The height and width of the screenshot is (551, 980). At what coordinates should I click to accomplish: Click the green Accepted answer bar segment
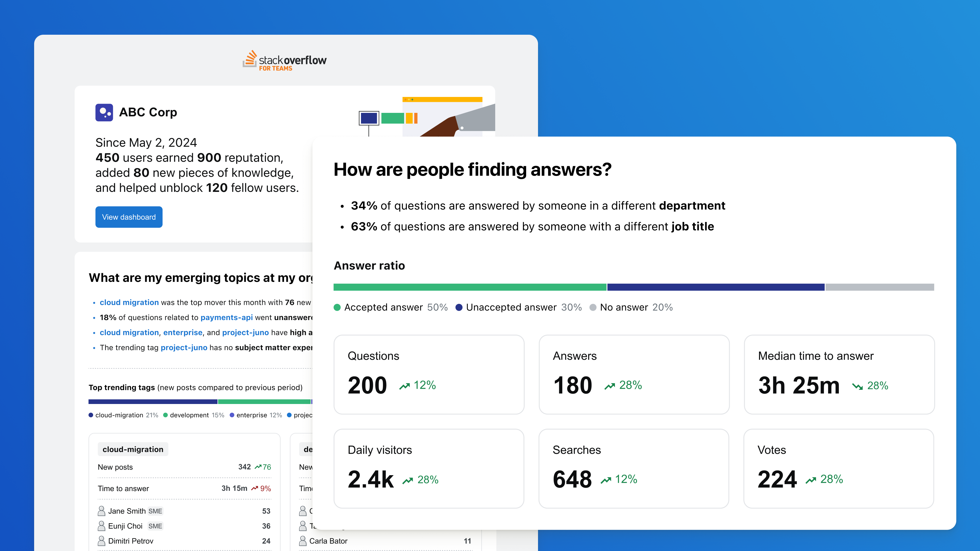tap(470, 287)
